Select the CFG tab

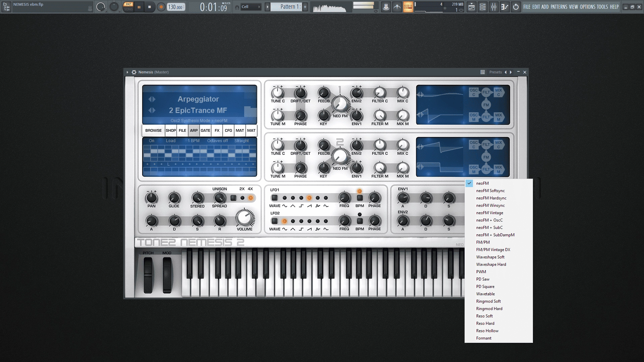tap(228, 130)
